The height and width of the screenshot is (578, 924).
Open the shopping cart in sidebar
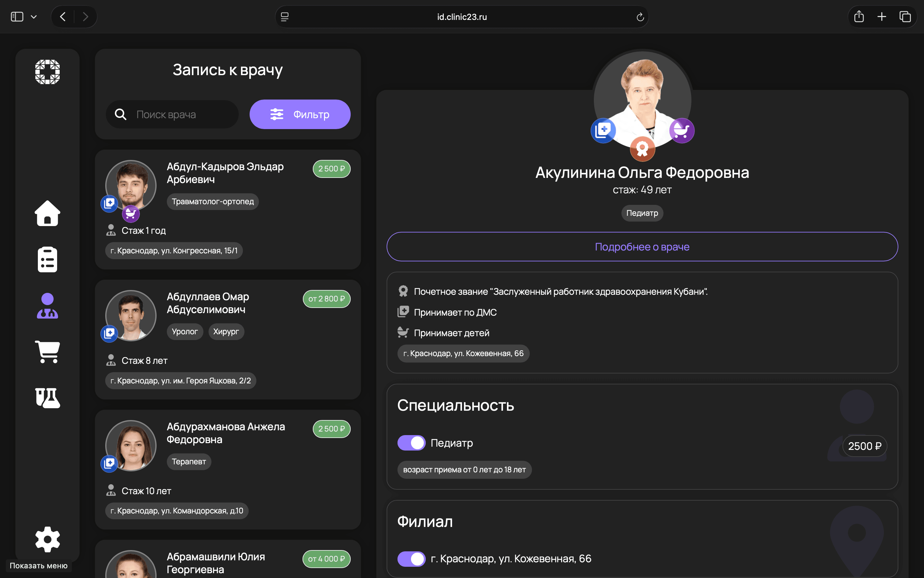click(x=47, y=352)
